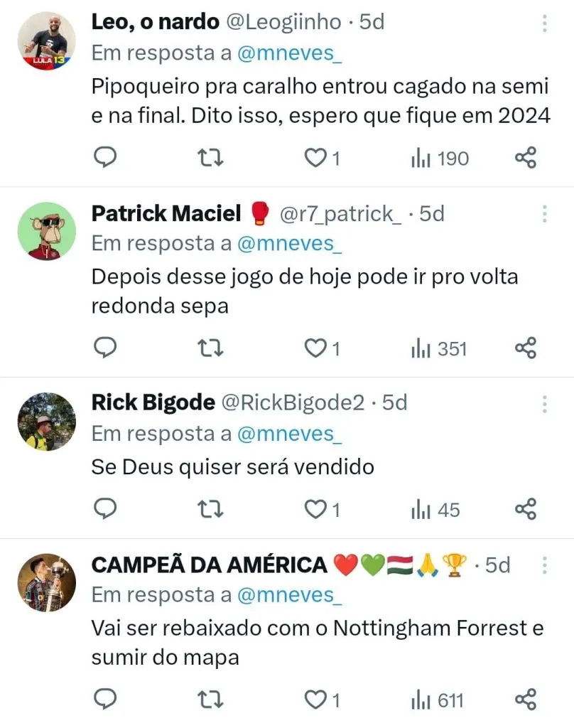The height and width of the screenshot is (728, 574).
Task: Open @mneves_ link in Leo's reply
Action: pyautogui.click(x=290, y=53)
